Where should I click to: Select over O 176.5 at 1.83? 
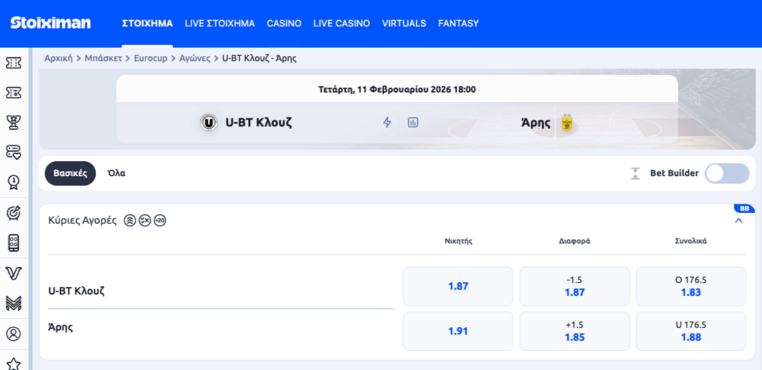pos(691,286)
